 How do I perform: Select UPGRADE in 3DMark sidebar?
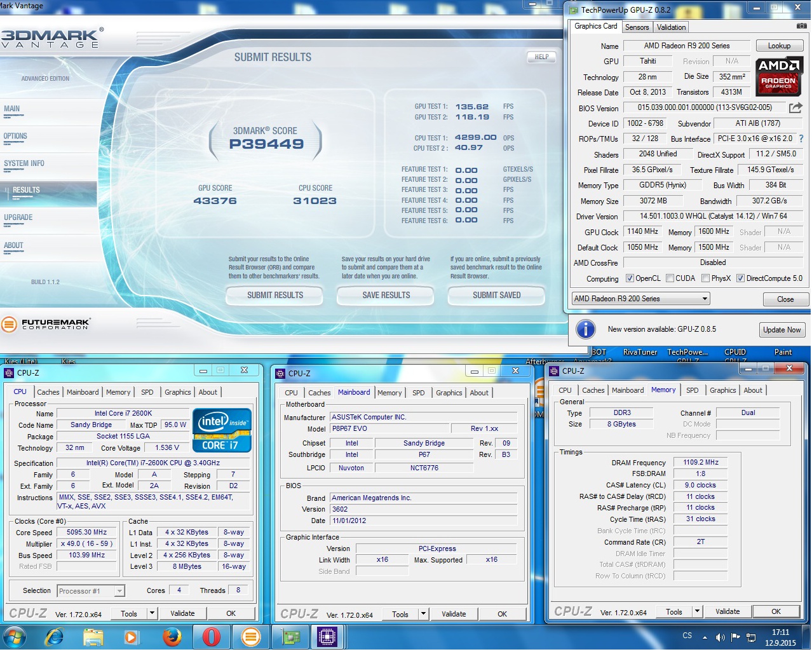pyautogui.click(x=18, y=217)
